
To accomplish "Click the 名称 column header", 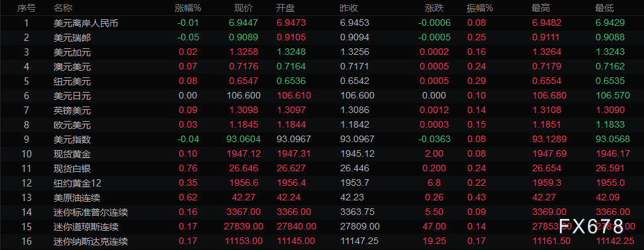I will click(62, 8).
